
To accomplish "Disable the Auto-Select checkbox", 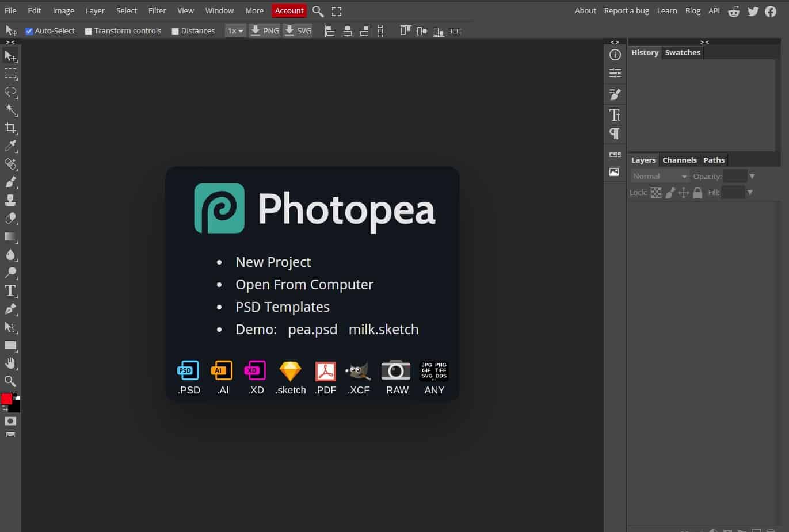I will point(29,31).
